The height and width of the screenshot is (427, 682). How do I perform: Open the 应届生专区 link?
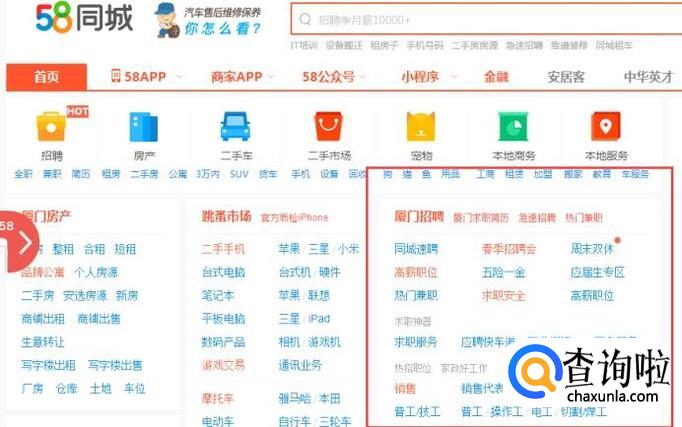[x=598, y=273]
